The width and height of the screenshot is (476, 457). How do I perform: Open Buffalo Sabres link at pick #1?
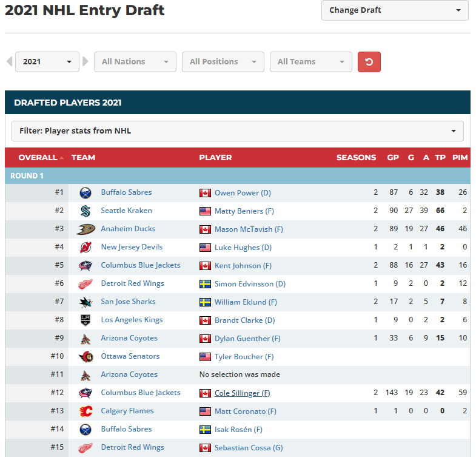click(126, 192)
